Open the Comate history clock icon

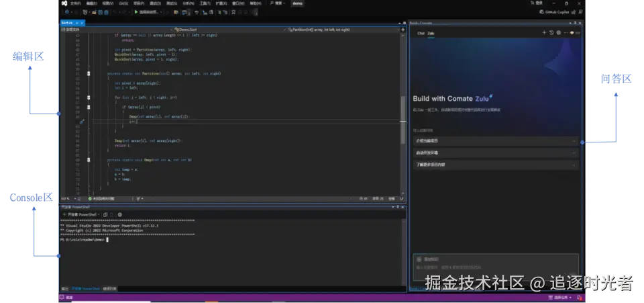pyautogui.click(x=551, y=32)
